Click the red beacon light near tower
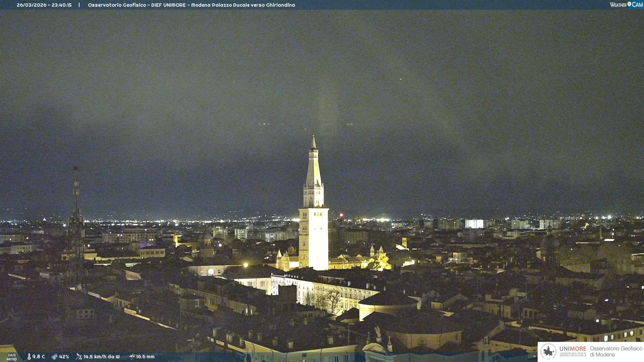644x362 pixels. point(341,215)
